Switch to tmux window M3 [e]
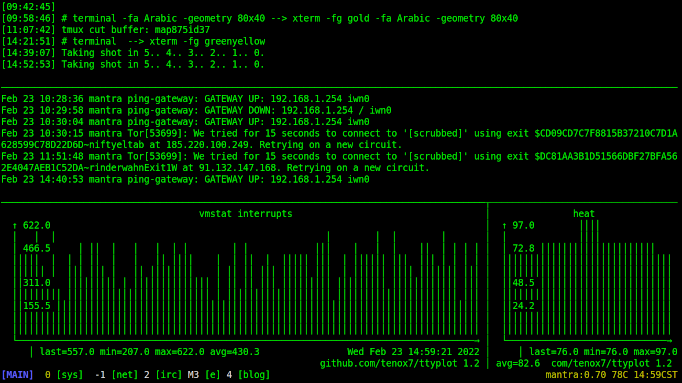The height and width of the screenshot is (383, 682). click(x=204, y=375)
